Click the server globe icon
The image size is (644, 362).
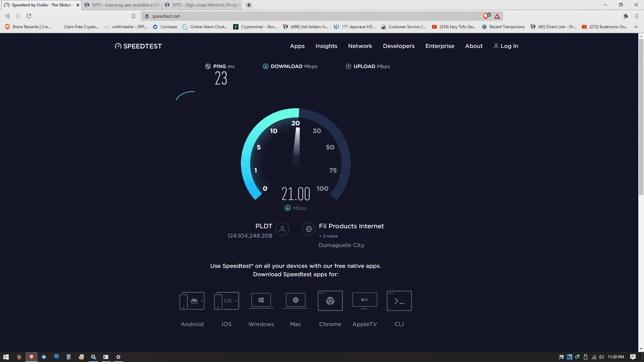309,229
